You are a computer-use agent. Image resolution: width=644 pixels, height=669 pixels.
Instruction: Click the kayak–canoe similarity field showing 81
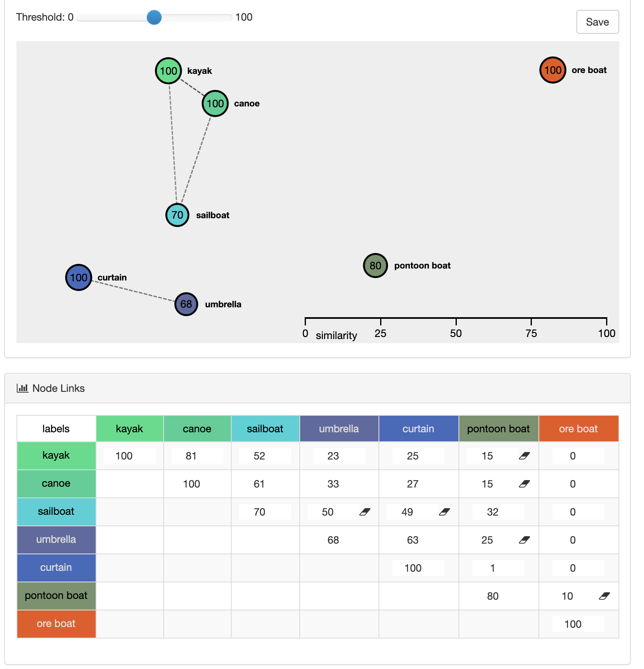pos(197,456)
